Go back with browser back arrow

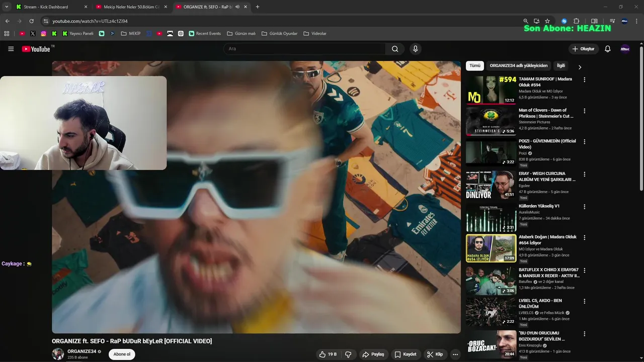pos(7,21)
